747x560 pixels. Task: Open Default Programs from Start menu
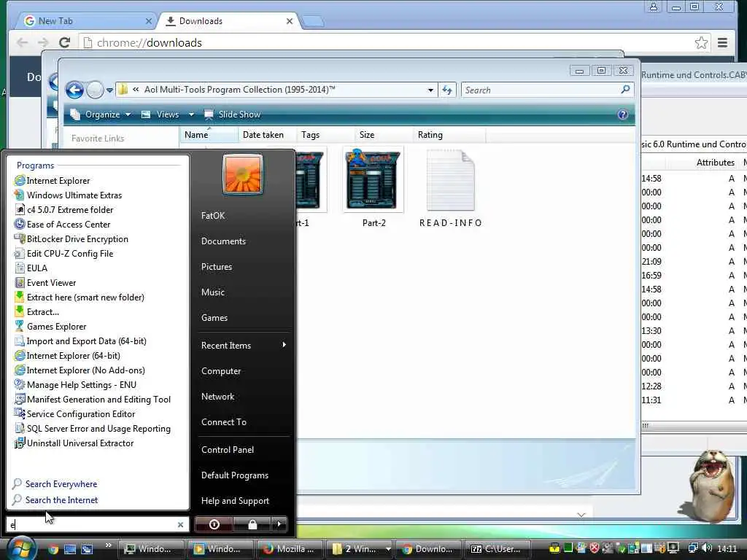point(235,475)
